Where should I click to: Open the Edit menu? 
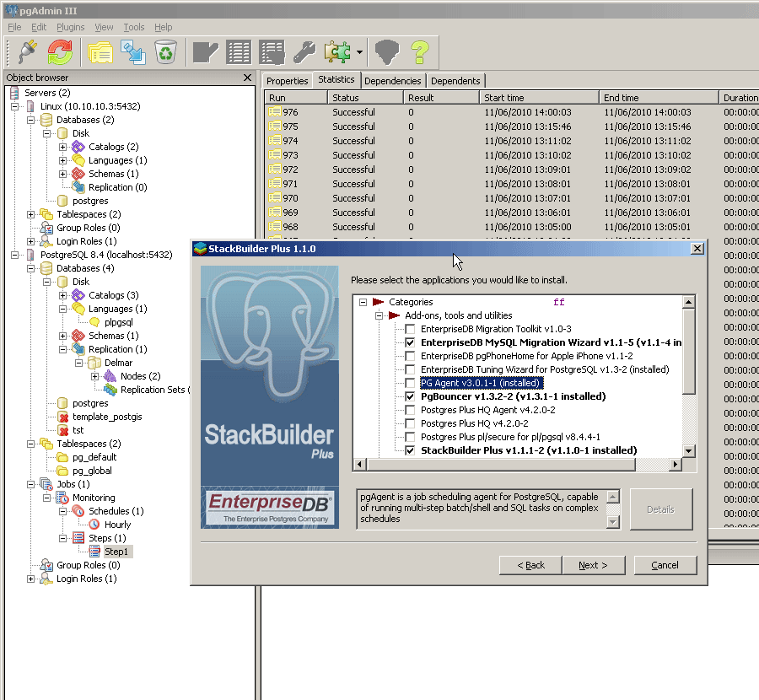(39, 27)
